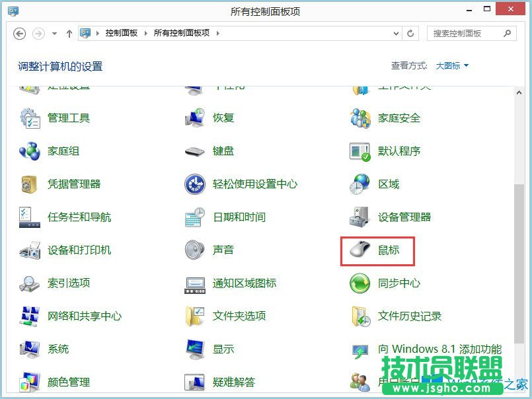The width and height of the screenshot is (532, 399).
Task: Expand the recent pages chevron beside navigation arrows
Action: tap(55, 32)
